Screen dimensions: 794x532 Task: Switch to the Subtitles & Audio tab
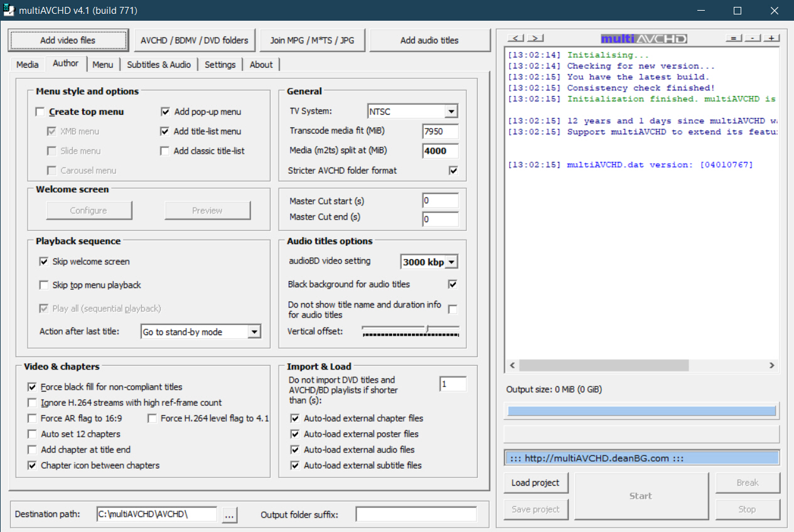point(159,65)
